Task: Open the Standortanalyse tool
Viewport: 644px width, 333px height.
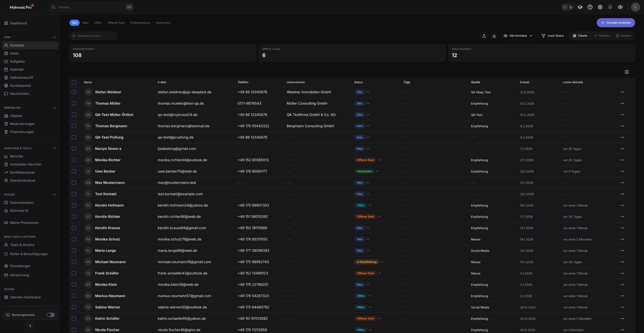Action: click(23, 180)
